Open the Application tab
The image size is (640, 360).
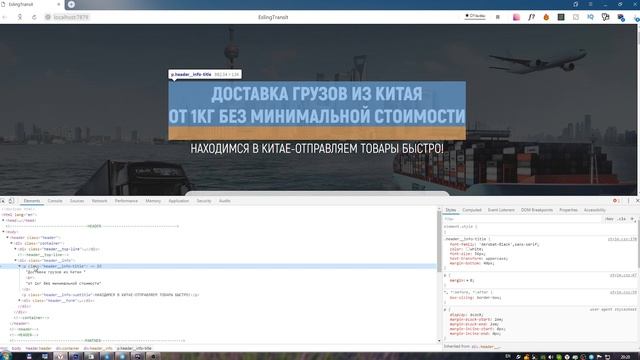179,201
